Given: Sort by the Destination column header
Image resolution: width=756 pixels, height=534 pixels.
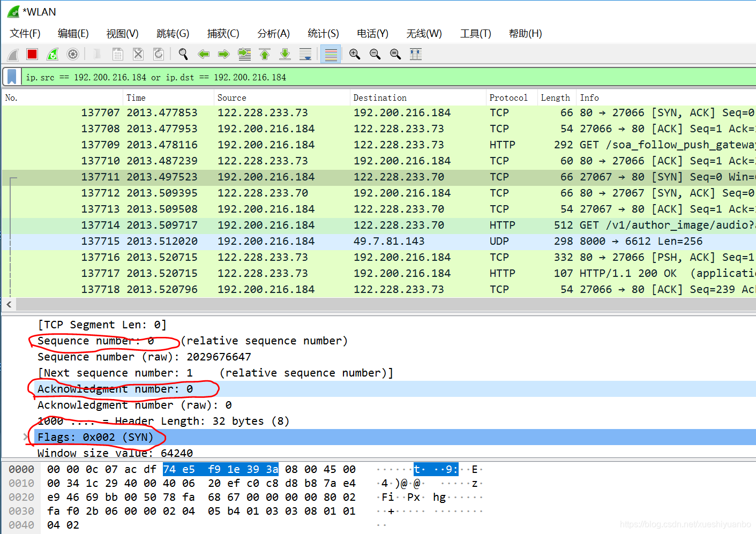Looking at the screenshot, I should pos(417,97).
